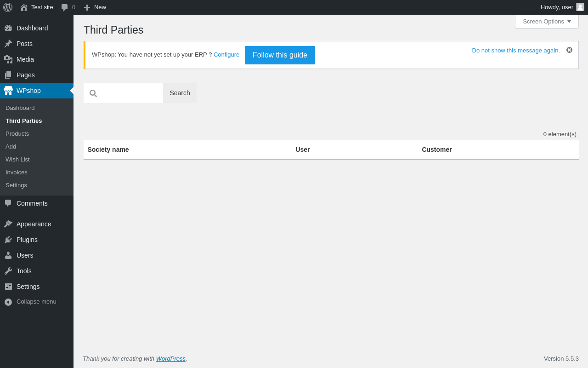Click the Appearance paintbrush icon

point(8,224)
